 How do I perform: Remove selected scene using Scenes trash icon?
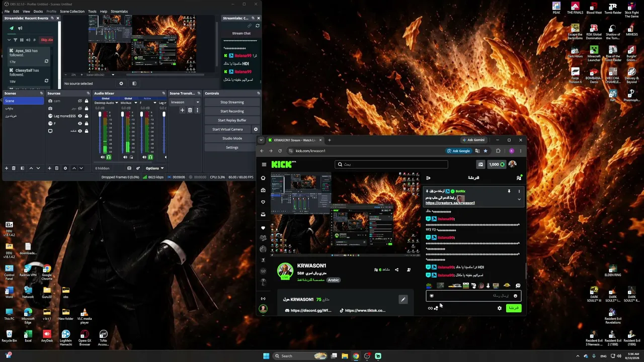point(14,168)
